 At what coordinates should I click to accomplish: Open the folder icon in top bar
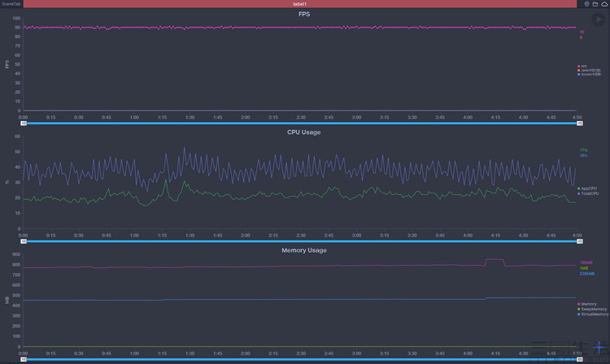(x=595, y=4)
